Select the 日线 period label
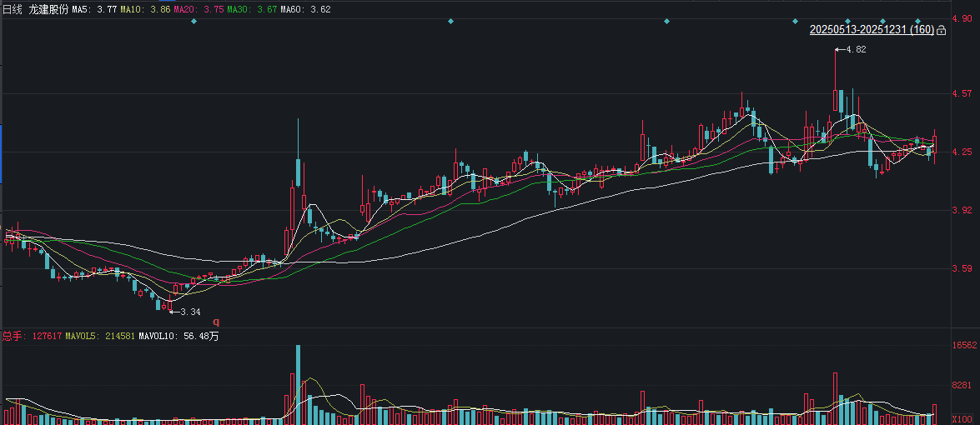This screenshot has width=980, height=425. coord(13,9)
